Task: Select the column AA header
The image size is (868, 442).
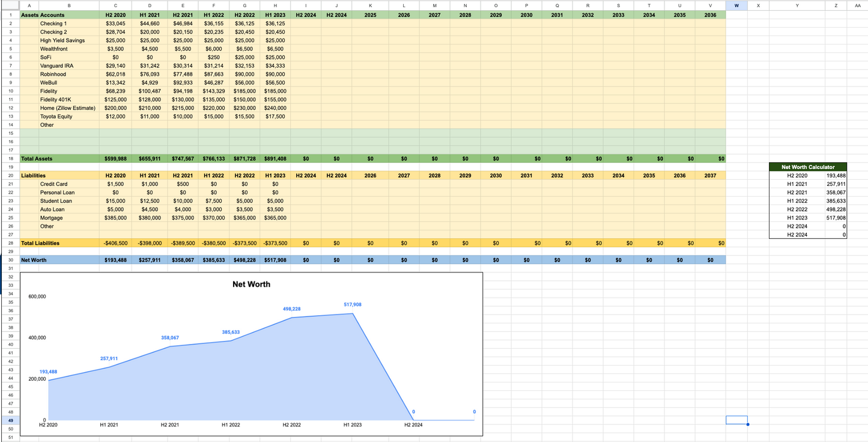Action: (857, 5)
